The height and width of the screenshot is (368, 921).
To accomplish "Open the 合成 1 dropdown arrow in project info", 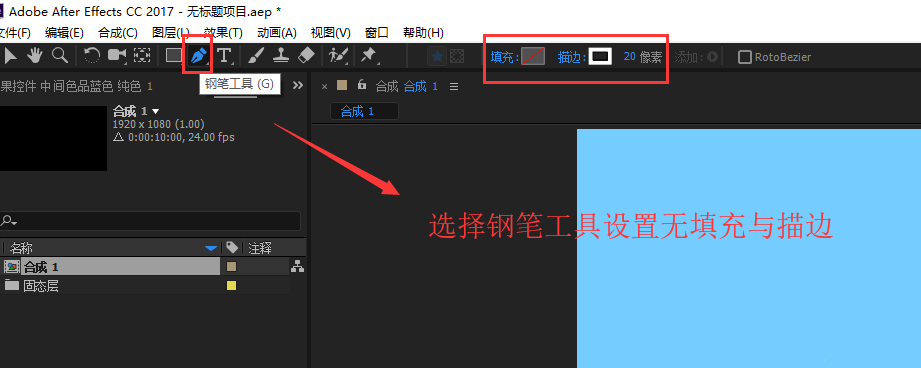I will 156,111.
